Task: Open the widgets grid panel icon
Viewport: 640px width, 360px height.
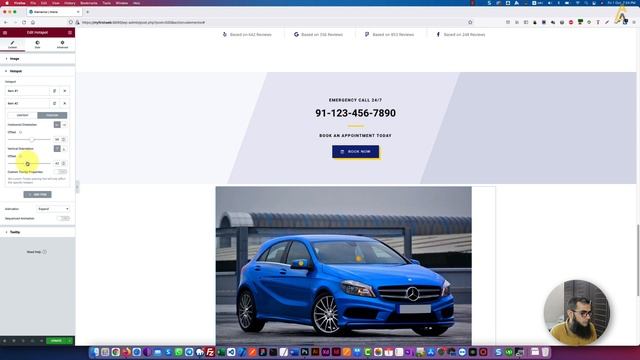Action: [70, 33]
